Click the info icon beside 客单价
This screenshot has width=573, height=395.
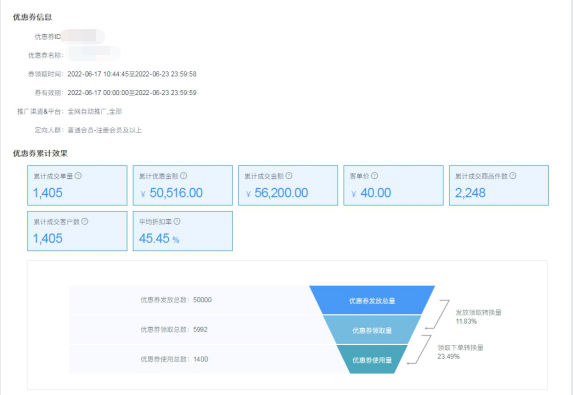(x=374, y=176)
